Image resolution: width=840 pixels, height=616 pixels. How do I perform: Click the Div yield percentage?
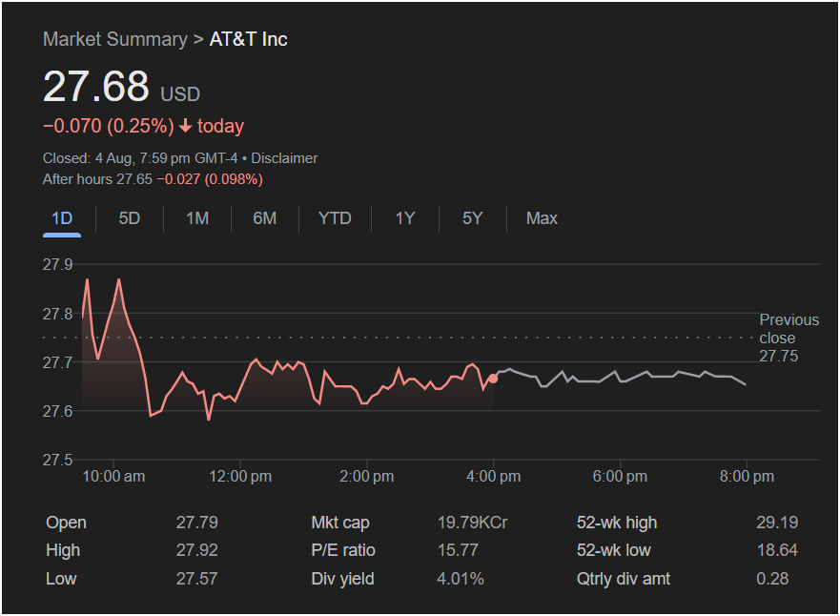click(460, 579)
